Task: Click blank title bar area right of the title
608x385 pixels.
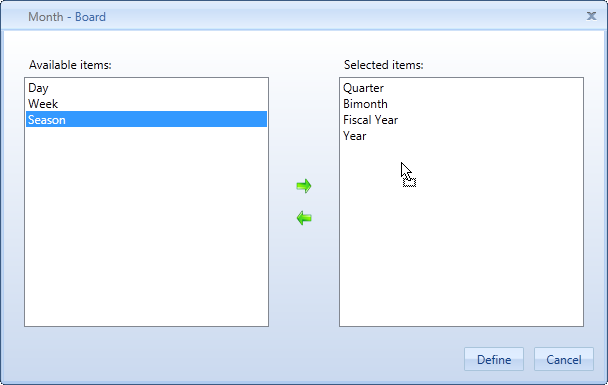Action: (x=345, y=16)
